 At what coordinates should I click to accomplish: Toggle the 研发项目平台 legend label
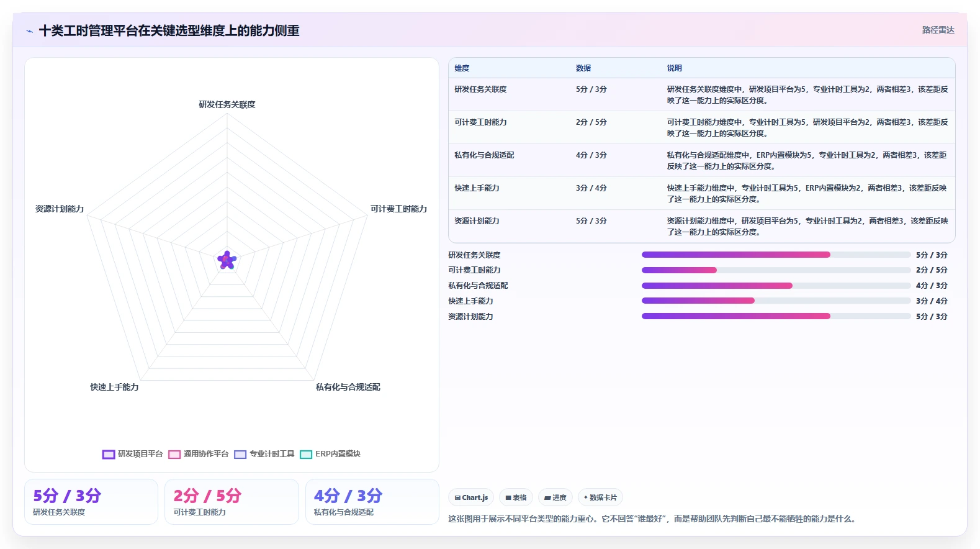tap(140, 454)
